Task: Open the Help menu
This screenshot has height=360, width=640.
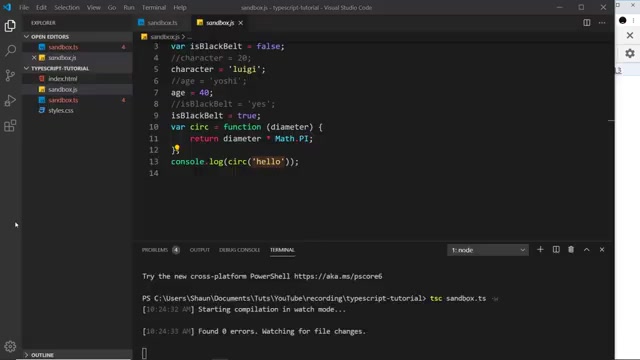Action: pos(180,7)
